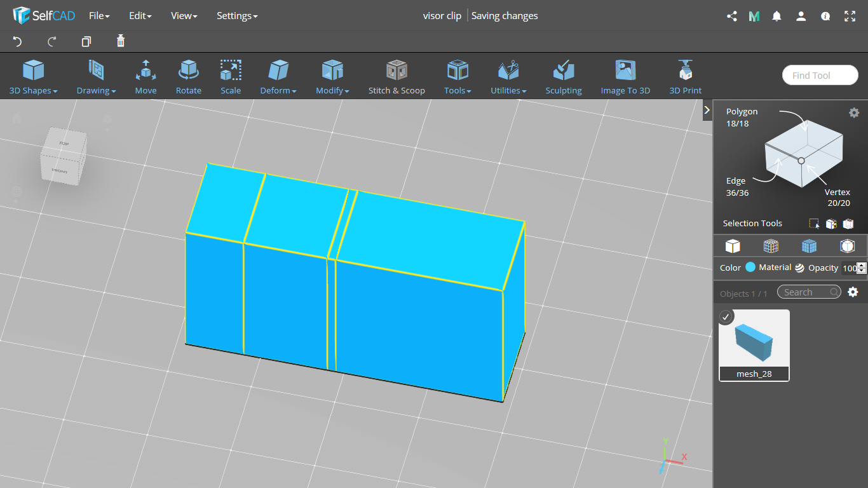
Task: Open the Color swatch picker
Action: tap(750, 268)
